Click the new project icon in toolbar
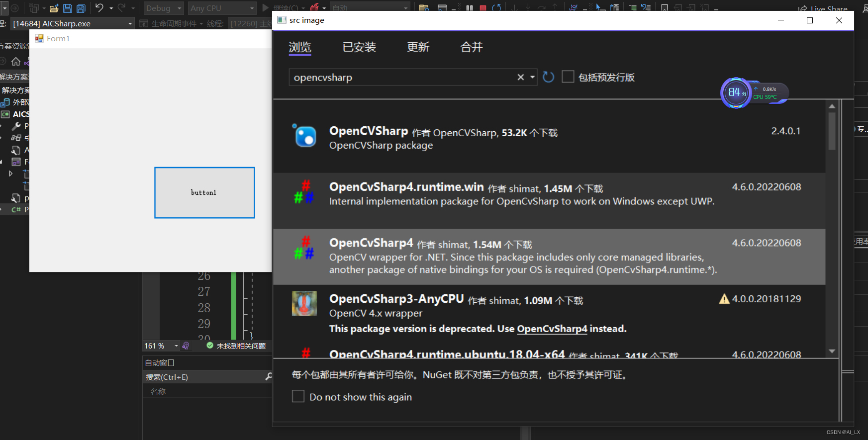 click(34, 8)
